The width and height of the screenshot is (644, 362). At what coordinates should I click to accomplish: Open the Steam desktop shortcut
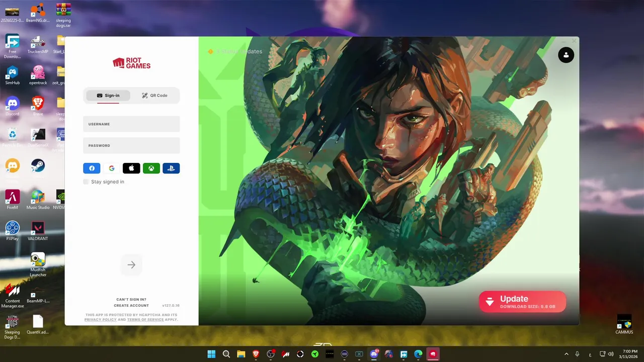(38, 165)
